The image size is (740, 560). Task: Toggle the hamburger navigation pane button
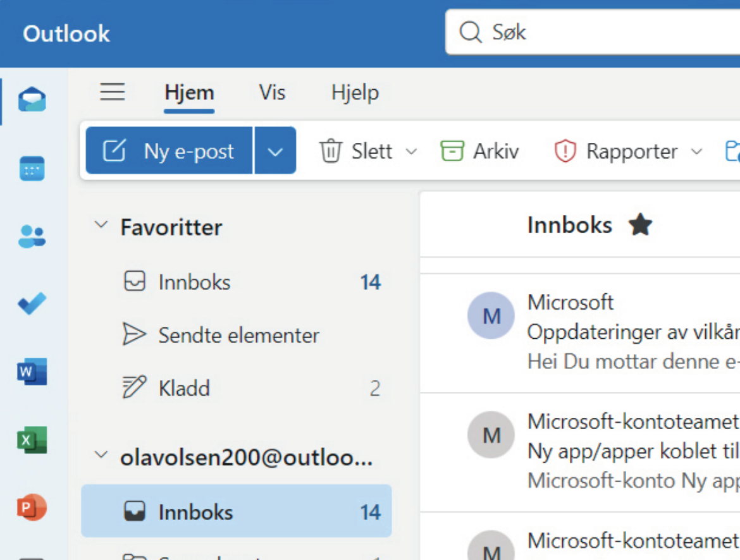[x=113, y=92]
